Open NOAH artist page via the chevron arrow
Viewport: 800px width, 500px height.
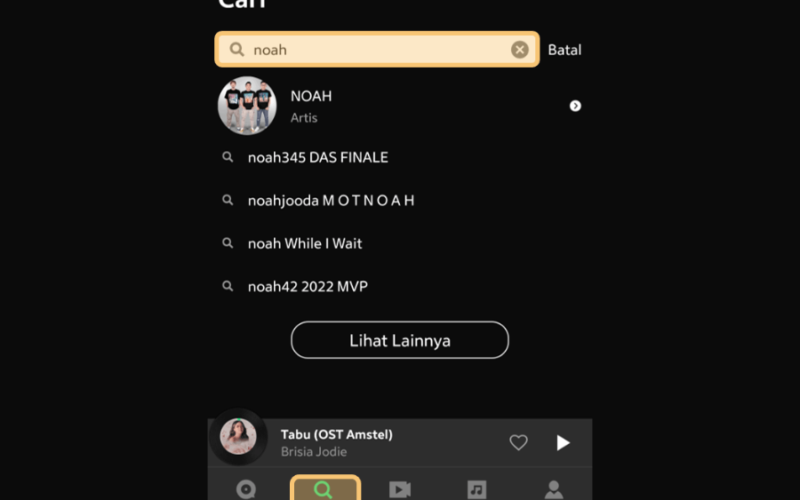click(x=575, y=106)
